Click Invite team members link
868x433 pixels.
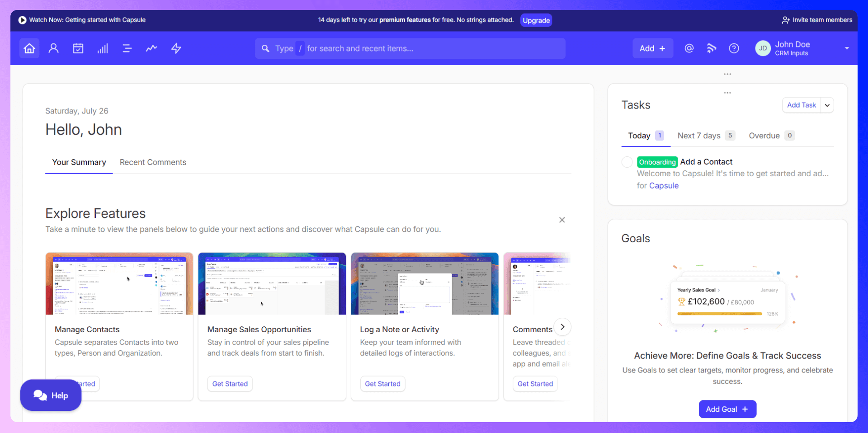click(x=822, y=20)
